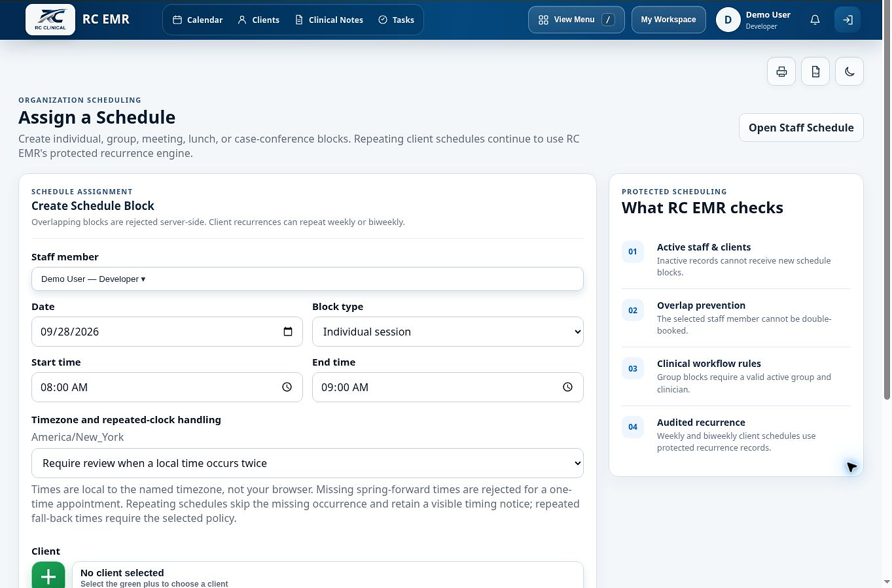Open the Block type dropdown
The height and width of the screenshot is (588, 892).
448,332
